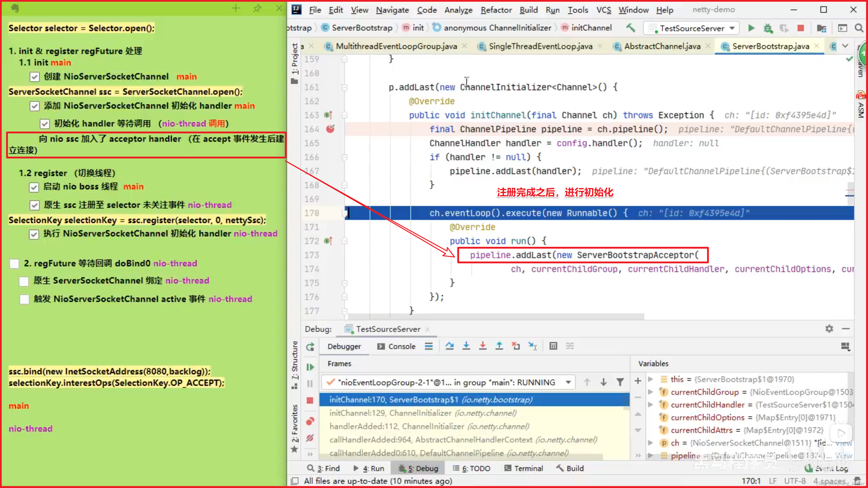Image resolution: width=868 pixels, height=488 pixels.
Task: Expand the currentChildGroup variable node
Action: pos(651,392)
